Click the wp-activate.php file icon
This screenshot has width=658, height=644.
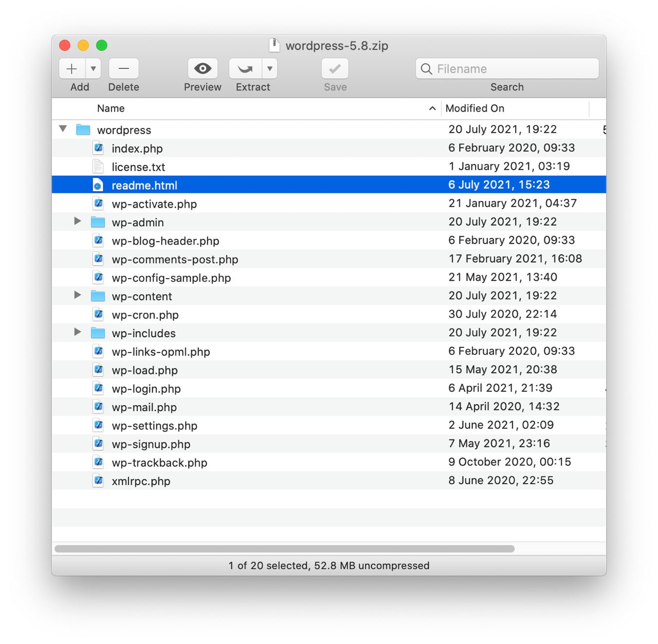pyautogui.click(x=98, y=204)
